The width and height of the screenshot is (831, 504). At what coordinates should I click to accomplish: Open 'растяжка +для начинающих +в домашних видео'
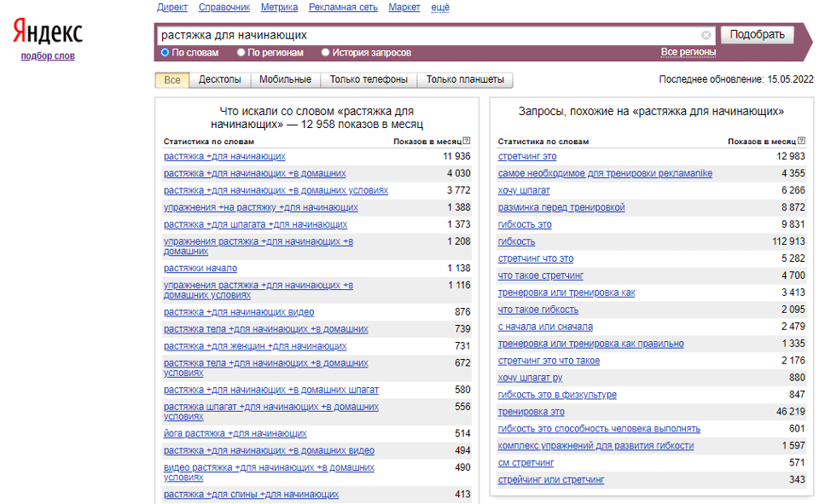point(269,450)
